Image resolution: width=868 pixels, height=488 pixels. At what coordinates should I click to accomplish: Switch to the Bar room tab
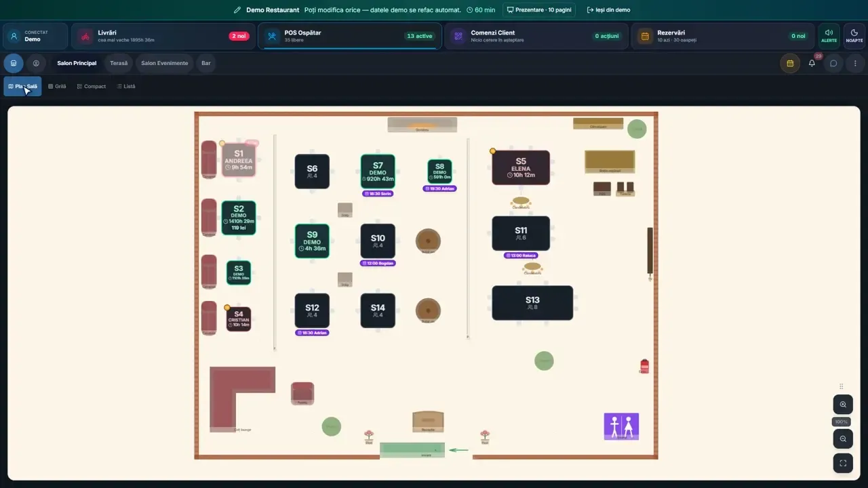pyautogui.click(x=206, y=63)
